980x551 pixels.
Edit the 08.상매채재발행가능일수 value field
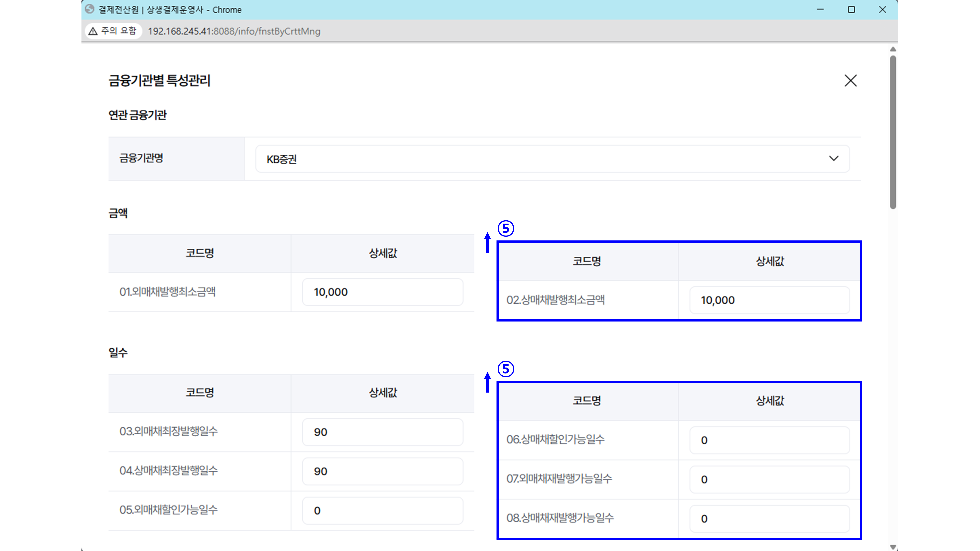(x=769, y=518)
